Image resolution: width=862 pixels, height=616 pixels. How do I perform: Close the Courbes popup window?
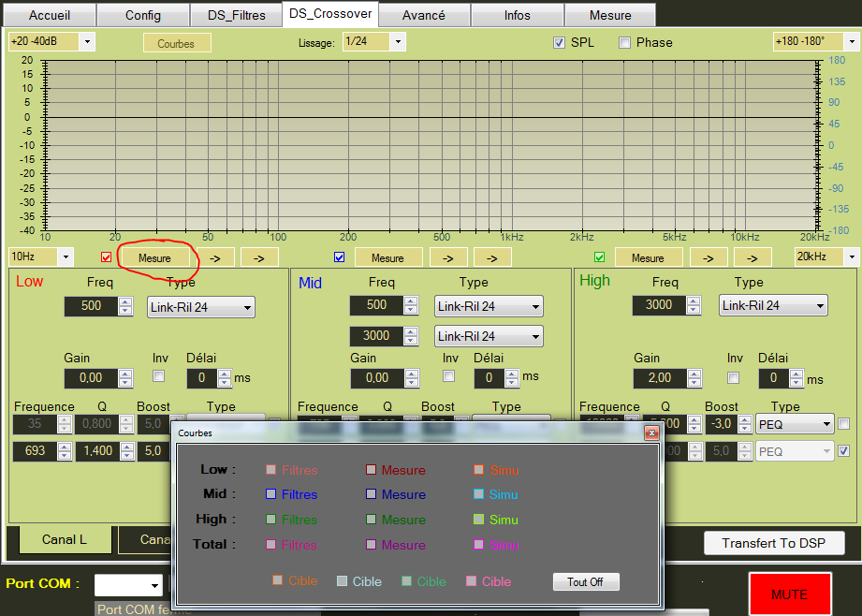651,433
